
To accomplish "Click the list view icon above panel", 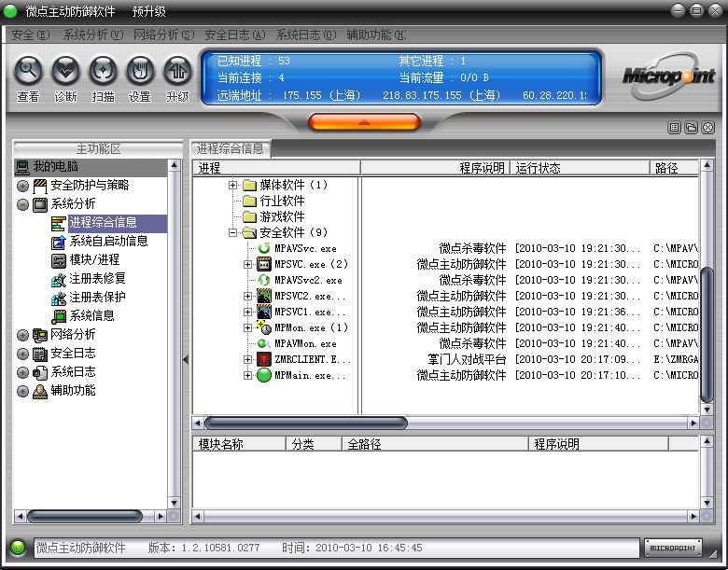I will (x=674, y=127).
